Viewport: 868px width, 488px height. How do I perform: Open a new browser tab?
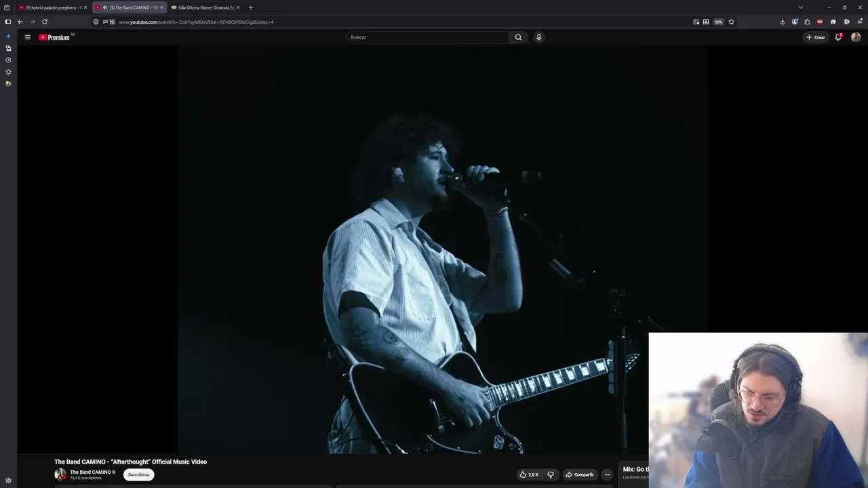(x=251, y=7)
